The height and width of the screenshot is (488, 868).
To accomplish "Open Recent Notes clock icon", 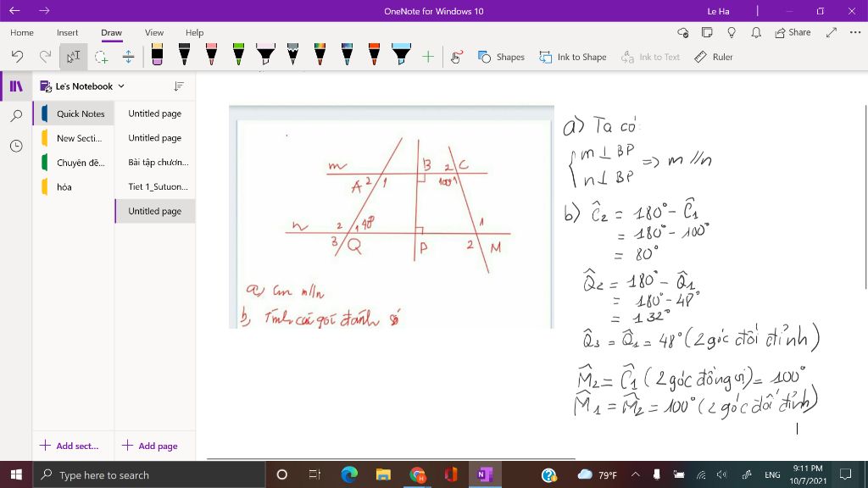I will (x=16, y=146).
